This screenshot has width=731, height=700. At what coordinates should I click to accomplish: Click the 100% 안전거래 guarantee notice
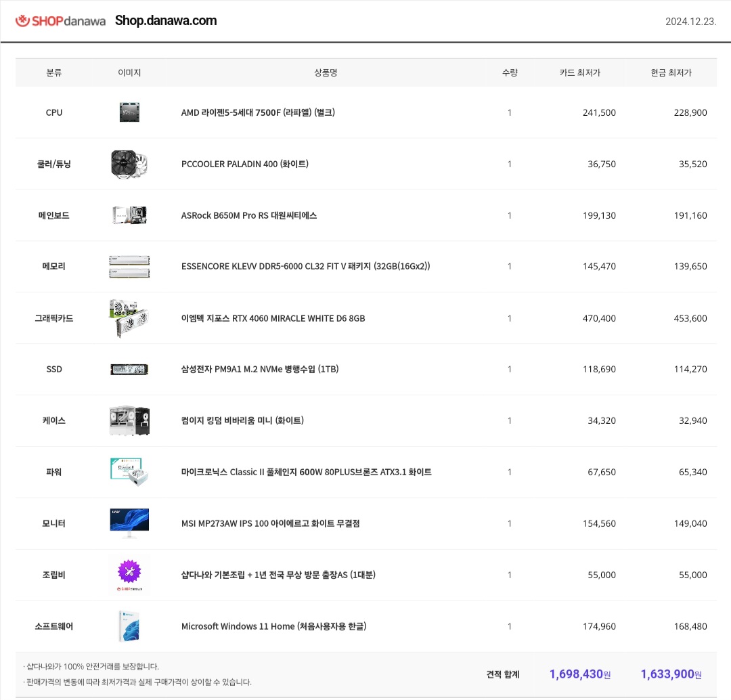91,666
